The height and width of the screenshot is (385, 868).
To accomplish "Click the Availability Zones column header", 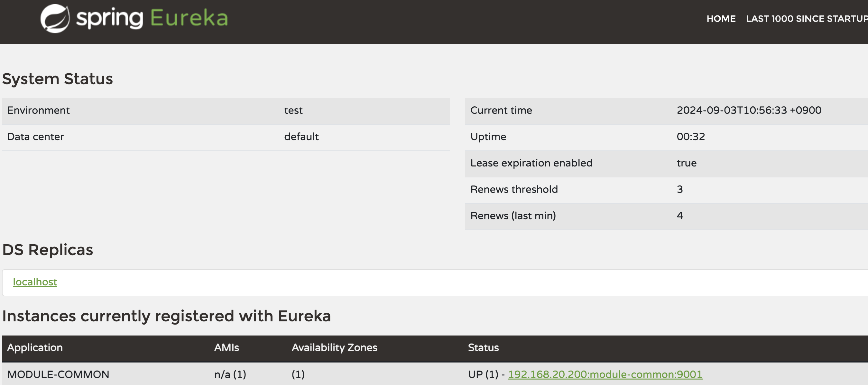I will click(x=334, y=347).
